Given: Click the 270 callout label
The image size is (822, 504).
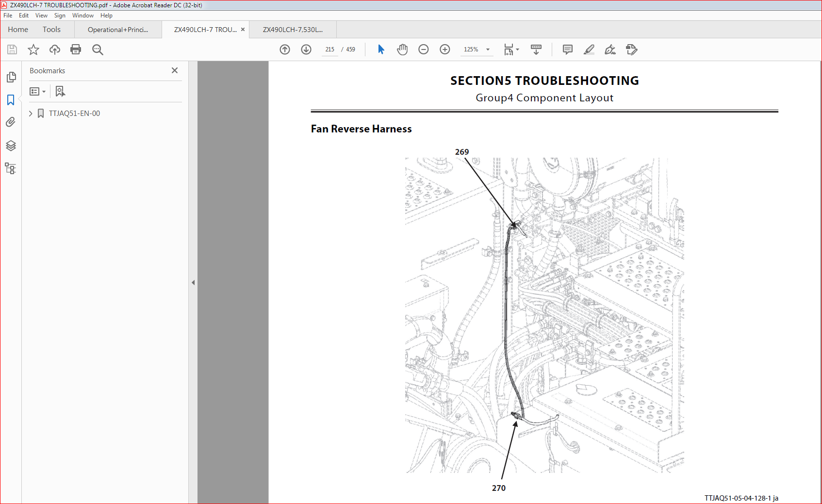Looking at the screenshot, I should [x=499, y=488].
